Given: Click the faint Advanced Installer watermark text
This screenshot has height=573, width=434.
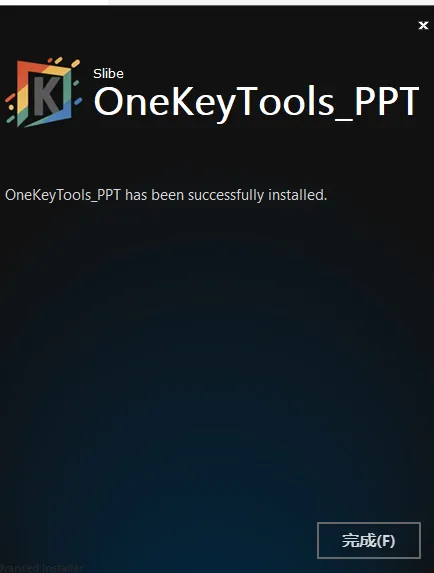Looking at the screenshot, I should [41, 568].
